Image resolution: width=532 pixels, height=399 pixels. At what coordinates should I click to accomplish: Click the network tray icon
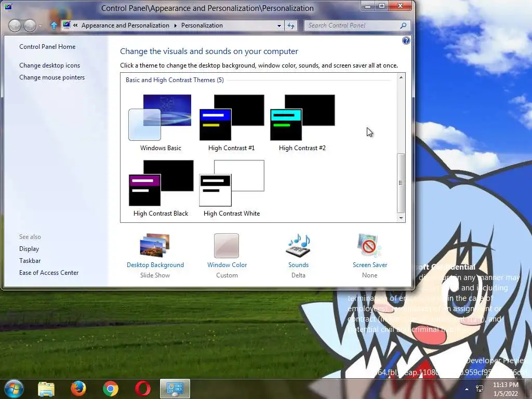point(480,389)
